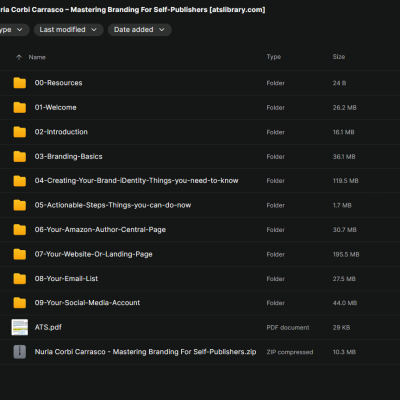Click the Type column header
This screenshot has width=400, height=400.
coord(274,57)
